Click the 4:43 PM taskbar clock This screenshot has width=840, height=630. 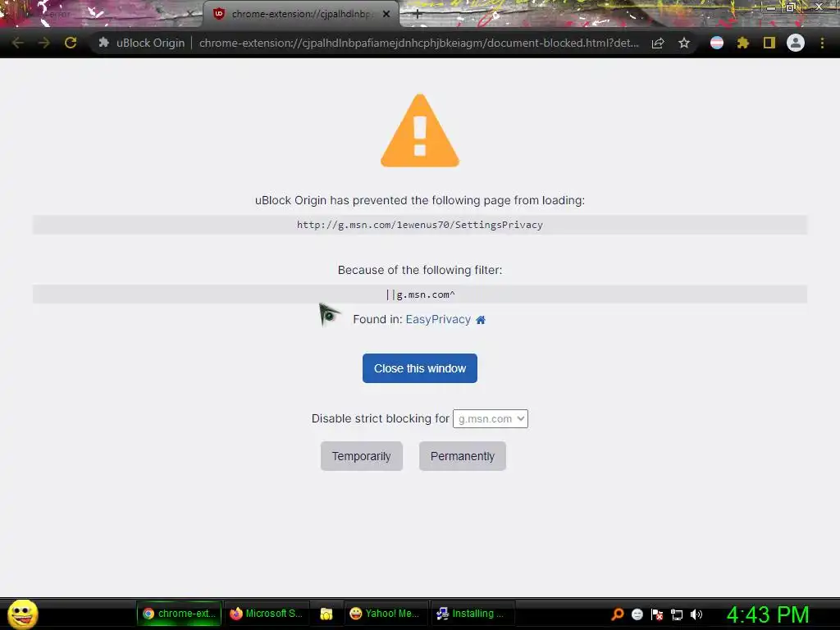768,614
